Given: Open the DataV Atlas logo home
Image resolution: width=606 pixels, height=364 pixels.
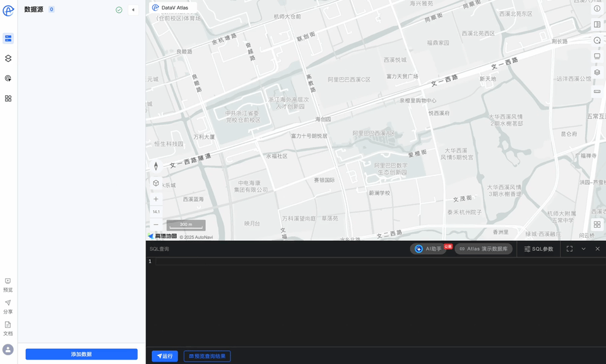Looking at the screenshot, I should (x=8, y=11).
